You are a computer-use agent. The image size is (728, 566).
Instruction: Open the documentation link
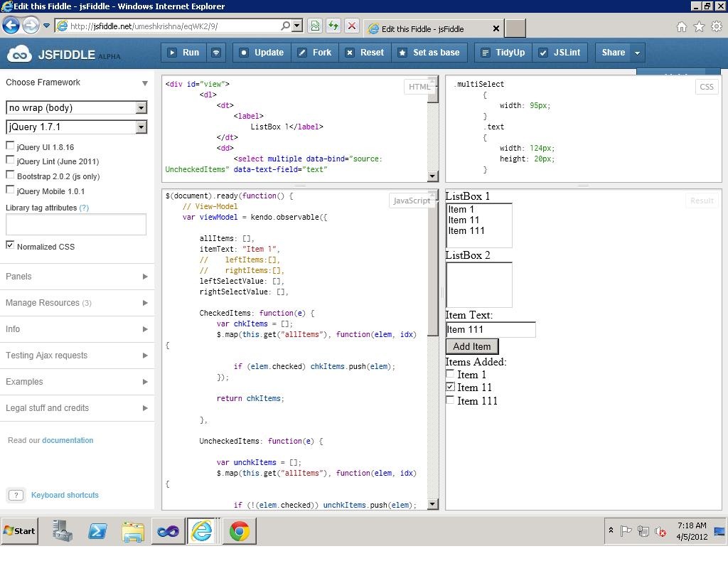point(68,440)
